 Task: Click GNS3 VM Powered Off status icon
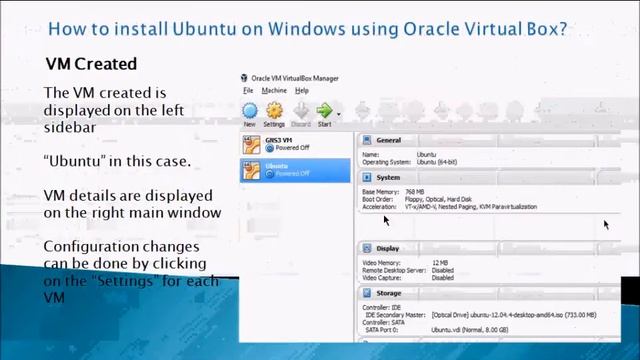(269, 148)
